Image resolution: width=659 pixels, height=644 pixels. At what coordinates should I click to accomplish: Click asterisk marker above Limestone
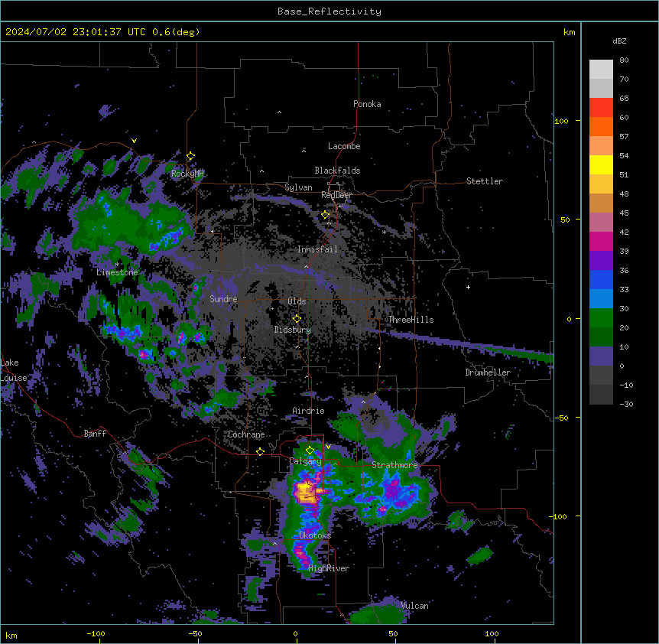click(117, 265)
